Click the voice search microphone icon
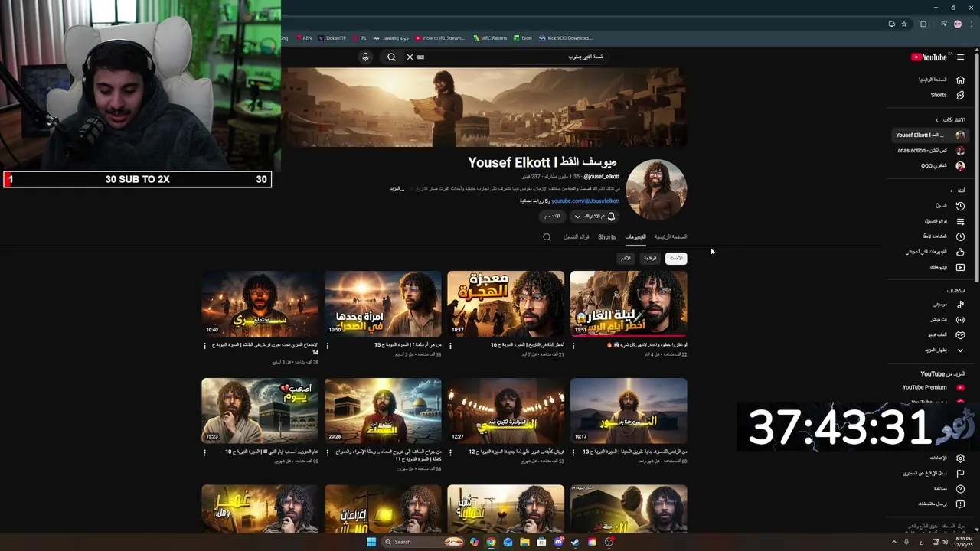 (x=365, y=57)
